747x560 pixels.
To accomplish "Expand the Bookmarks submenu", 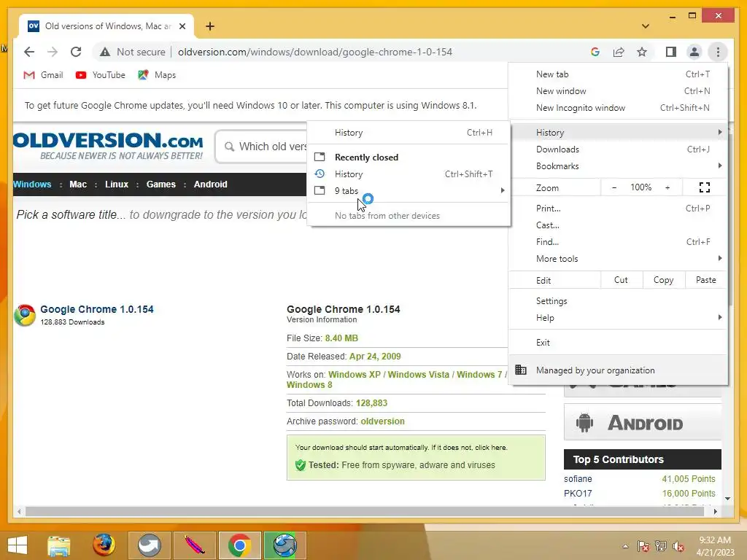I will 618,166.
